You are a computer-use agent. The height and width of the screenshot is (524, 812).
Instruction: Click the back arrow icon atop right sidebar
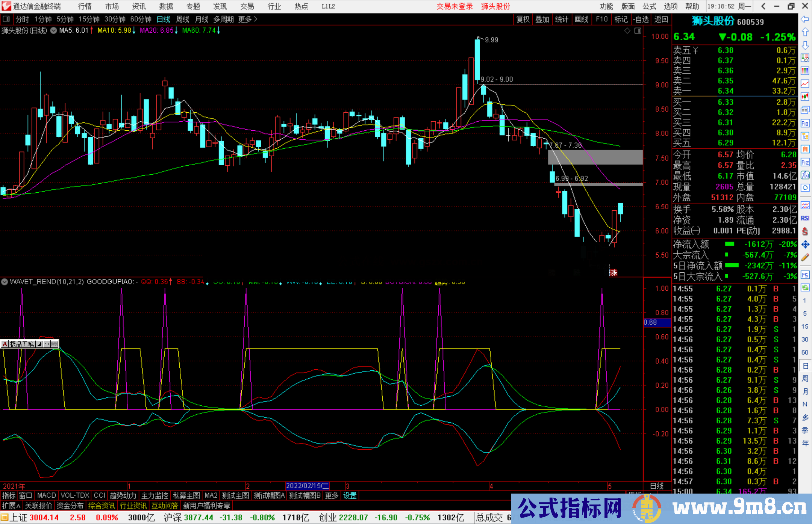click(x=805, y=19)
